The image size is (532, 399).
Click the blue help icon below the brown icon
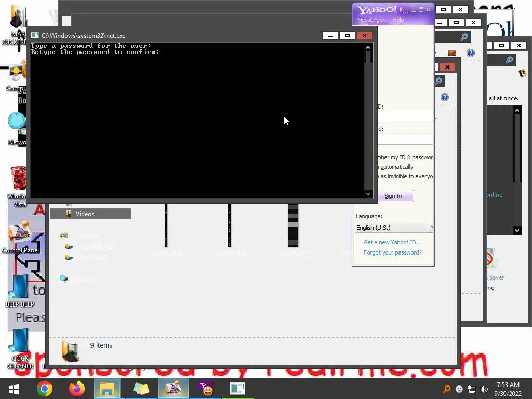click(445, 97)
